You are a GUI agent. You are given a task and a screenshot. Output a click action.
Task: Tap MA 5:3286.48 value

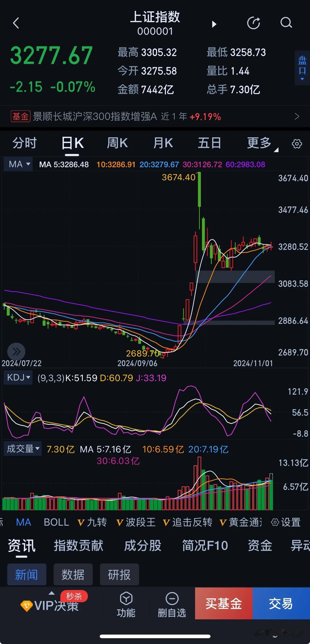tap(64, 164)
